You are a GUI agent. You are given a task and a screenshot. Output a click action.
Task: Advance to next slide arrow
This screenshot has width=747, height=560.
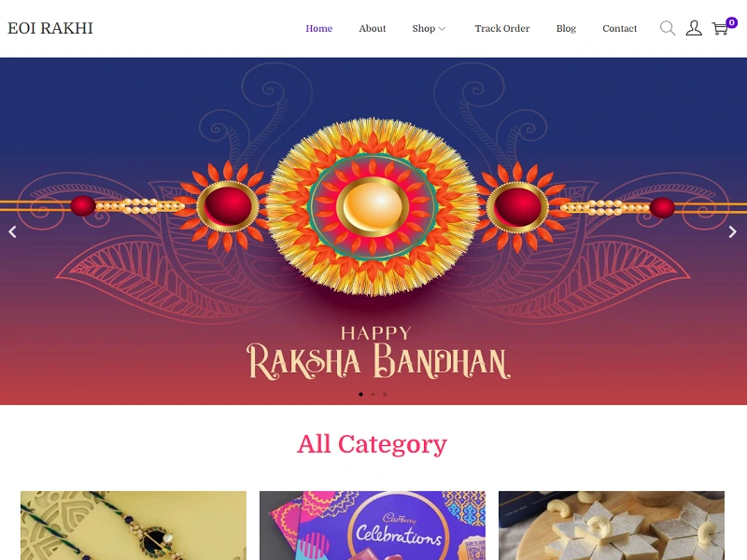coord(733,231)
